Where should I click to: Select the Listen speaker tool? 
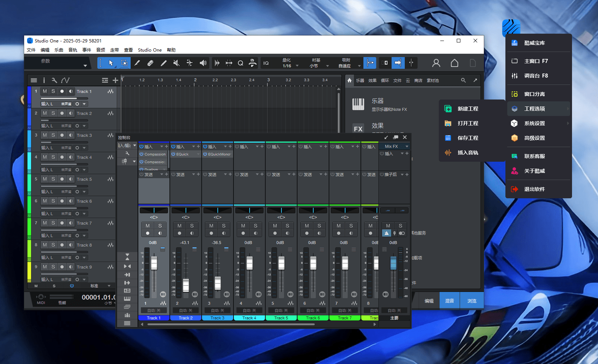[203, 63]
